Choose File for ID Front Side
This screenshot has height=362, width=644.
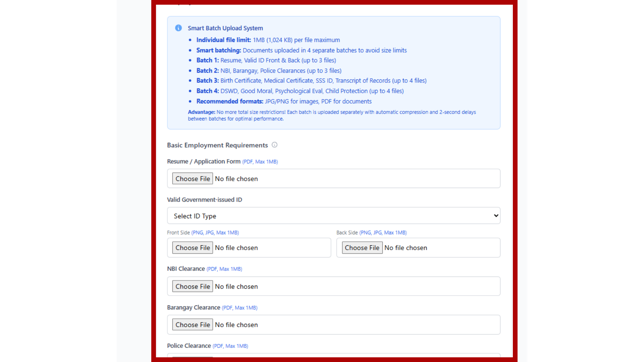[x=193, y=248]
